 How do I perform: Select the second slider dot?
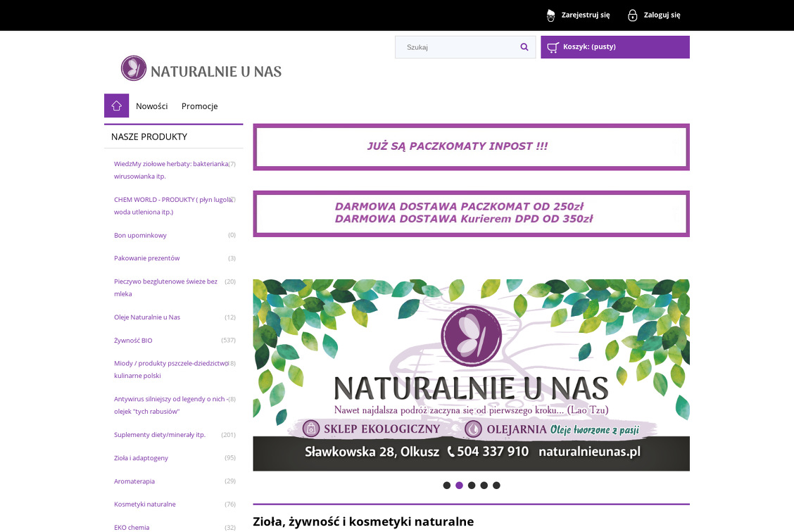point(459,486)
